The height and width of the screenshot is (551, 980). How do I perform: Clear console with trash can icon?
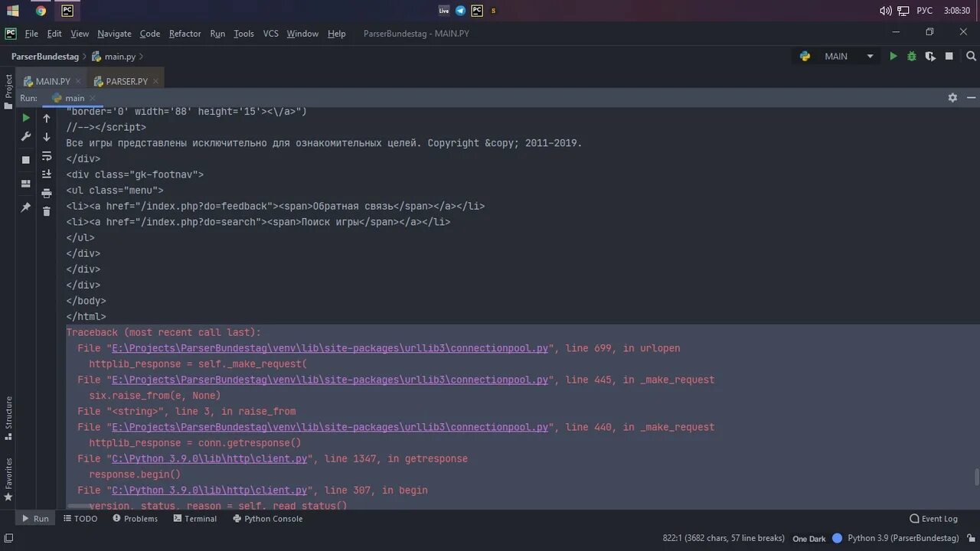(x=47, y=211)
